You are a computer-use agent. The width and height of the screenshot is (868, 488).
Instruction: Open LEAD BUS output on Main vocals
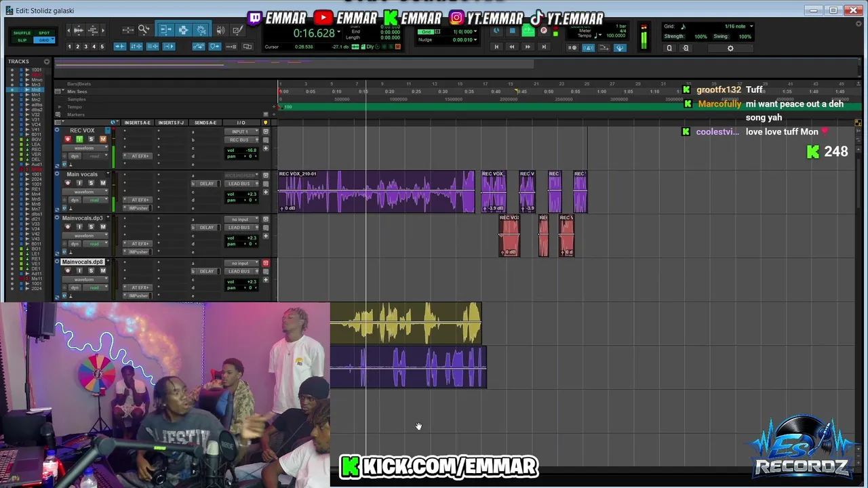click(240, 183)
